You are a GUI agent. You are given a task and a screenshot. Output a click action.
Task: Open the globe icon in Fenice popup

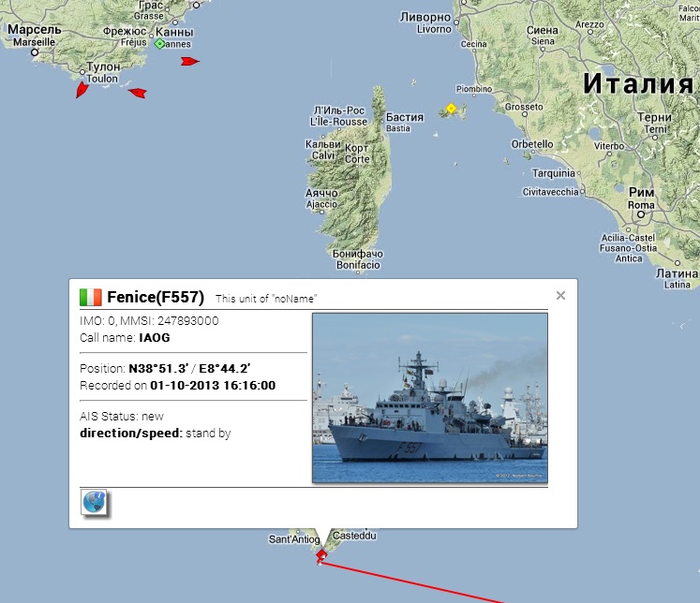point(94,502)
